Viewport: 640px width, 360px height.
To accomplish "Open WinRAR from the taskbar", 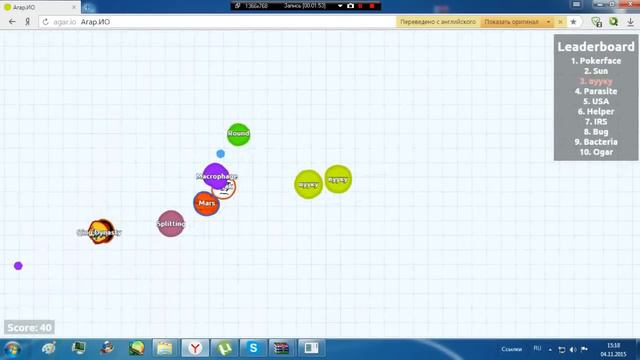I will coord(282,348).
